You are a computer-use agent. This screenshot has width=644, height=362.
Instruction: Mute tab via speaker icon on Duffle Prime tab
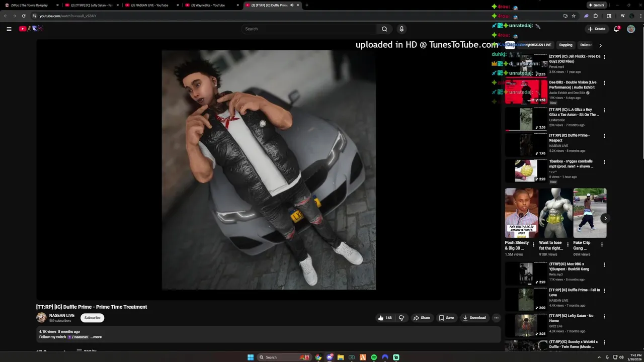point(292,5)
